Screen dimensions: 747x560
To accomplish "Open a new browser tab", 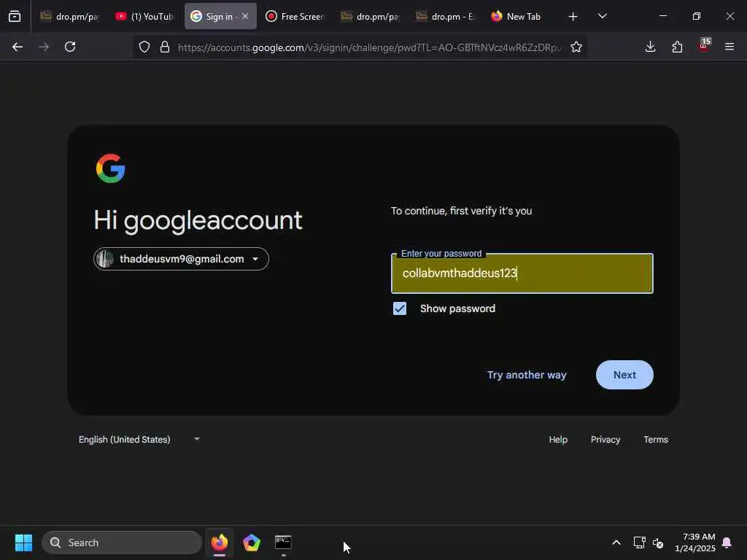I will click(573, 17).
